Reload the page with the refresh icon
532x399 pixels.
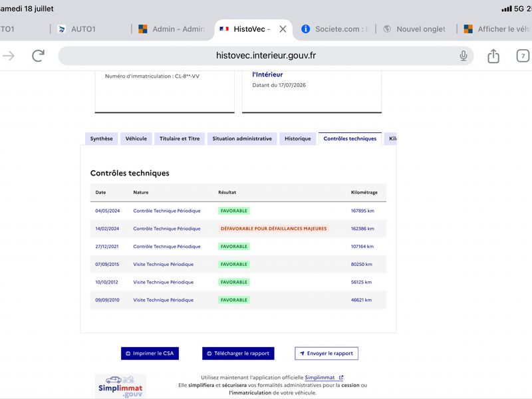[39, 56]
